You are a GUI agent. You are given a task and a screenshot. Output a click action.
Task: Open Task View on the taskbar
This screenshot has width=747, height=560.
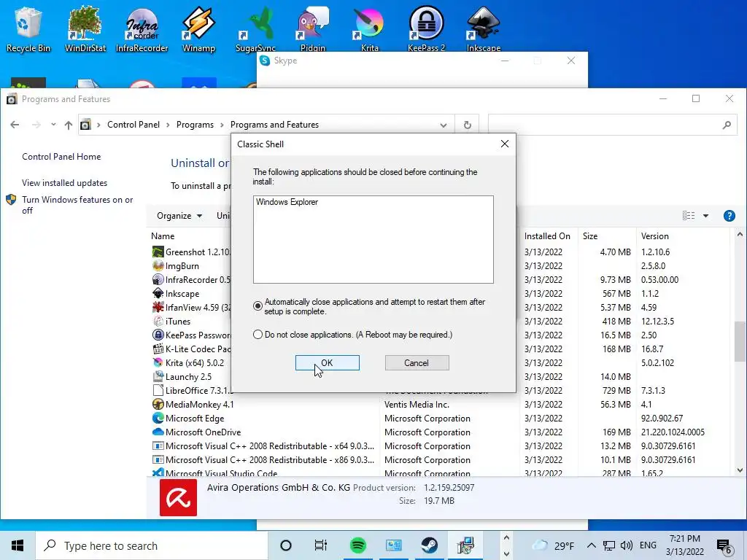[321, 545]
